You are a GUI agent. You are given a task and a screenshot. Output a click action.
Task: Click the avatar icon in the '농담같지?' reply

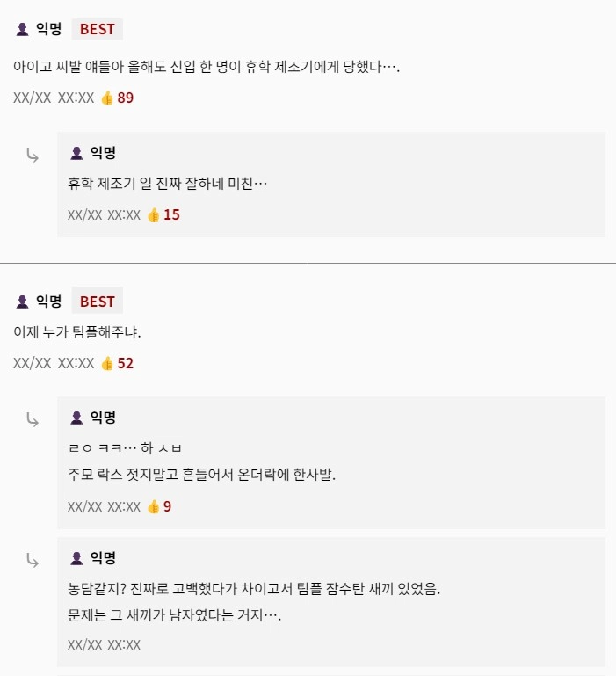tap(76, 558)
